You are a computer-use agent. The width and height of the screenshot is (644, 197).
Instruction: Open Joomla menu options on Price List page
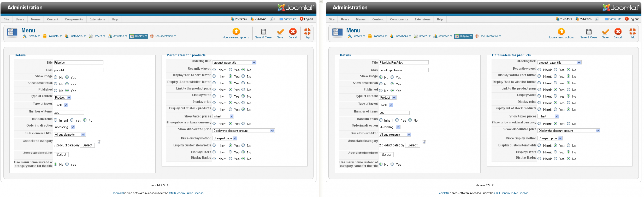(236, 32)
